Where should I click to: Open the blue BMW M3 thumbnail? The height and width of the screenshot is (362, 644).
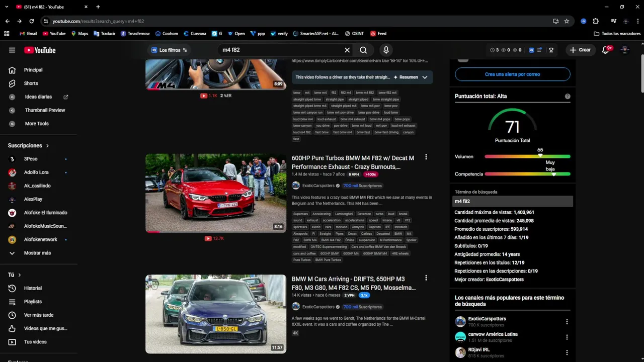(216, 314)
